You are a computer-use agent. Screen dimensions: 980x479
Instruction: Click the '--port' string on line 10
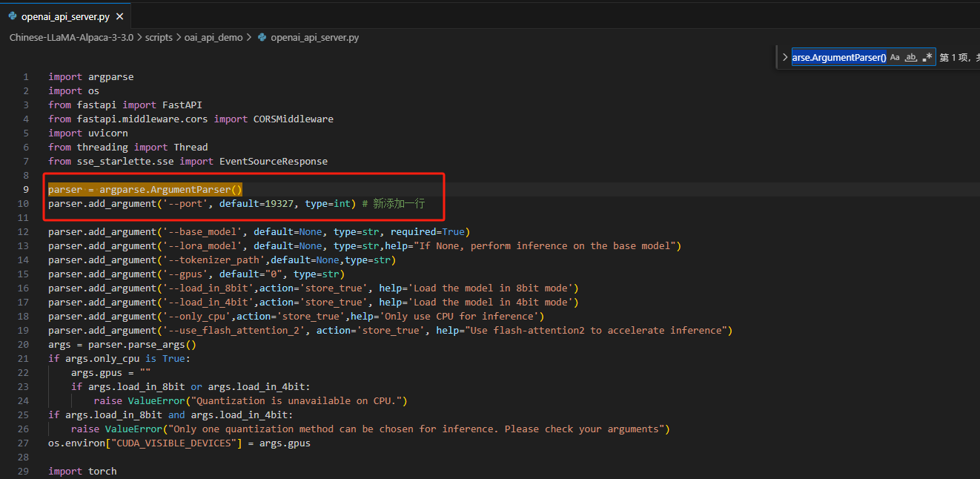(x=185, y=204)
